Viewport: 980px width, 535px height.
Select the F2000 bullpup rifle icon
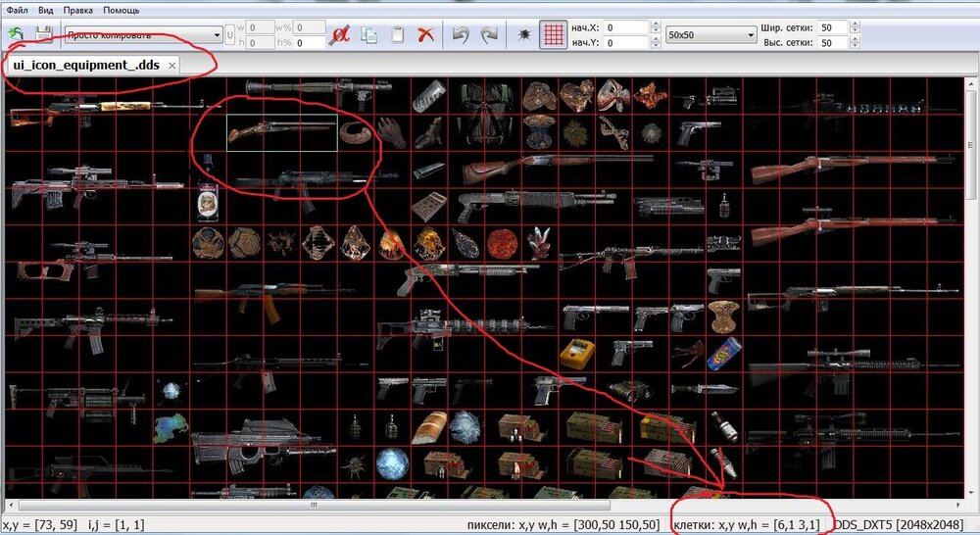(263, 446)
